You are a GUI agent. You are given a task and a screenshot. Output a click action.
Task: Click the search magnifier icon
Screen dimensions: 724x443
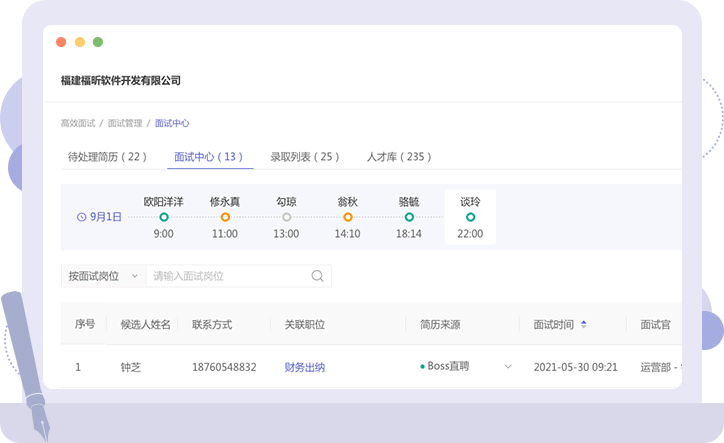point(317,276)
